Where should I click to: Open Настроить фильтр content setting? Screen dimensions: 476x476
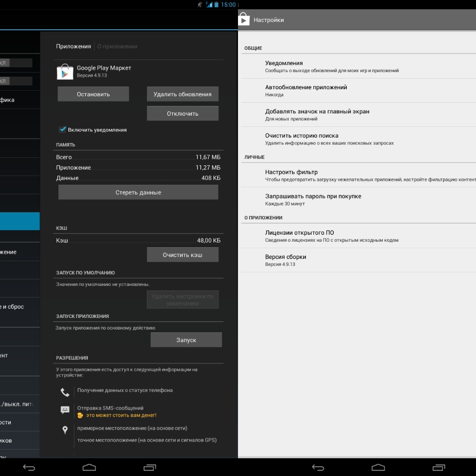291,175
